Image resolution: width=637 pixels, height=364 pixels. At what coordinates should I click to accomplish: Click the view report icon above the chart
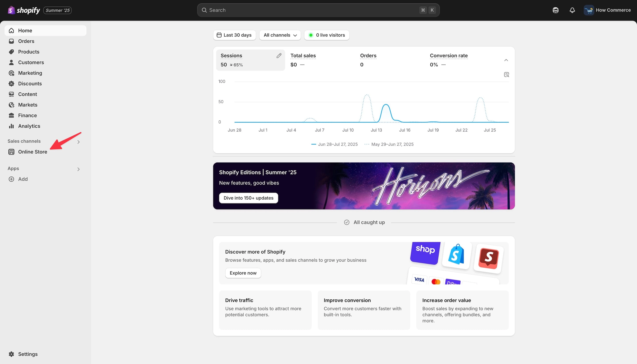507,75
